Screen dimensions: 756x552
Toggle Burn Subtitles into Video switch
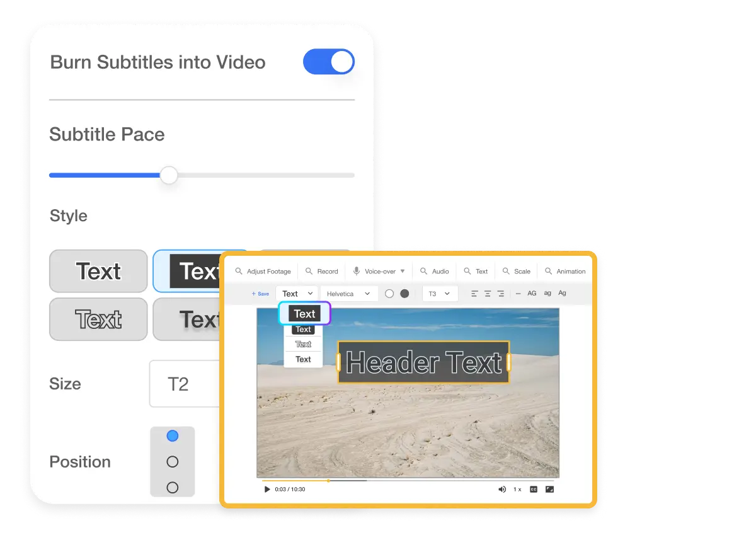pos(329,62)
